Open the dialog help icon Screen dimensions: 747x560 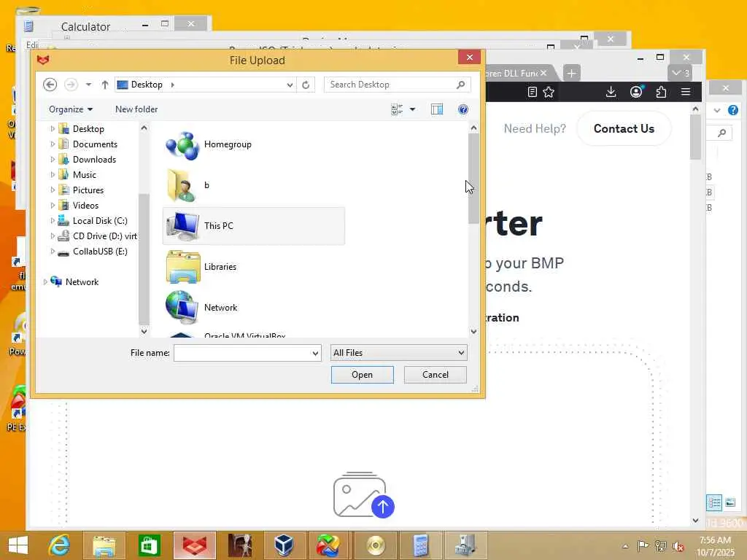(x=463, y=109)
